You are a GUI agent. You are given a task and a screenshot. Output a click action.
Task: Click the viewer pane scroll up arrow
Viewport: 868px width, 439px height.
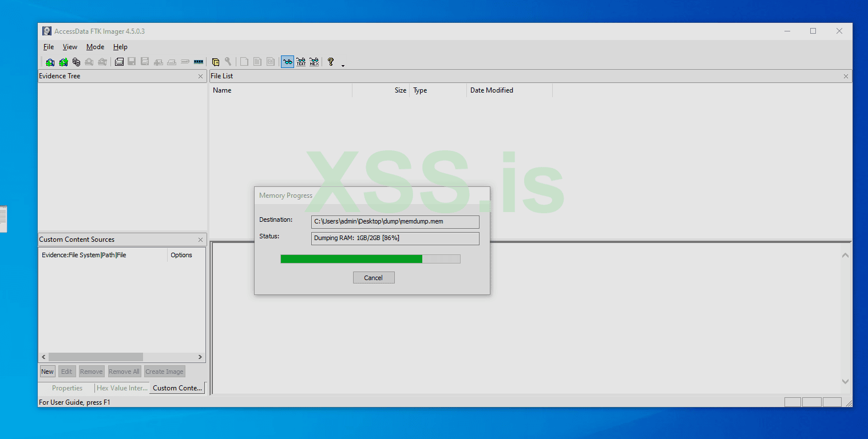845,255
